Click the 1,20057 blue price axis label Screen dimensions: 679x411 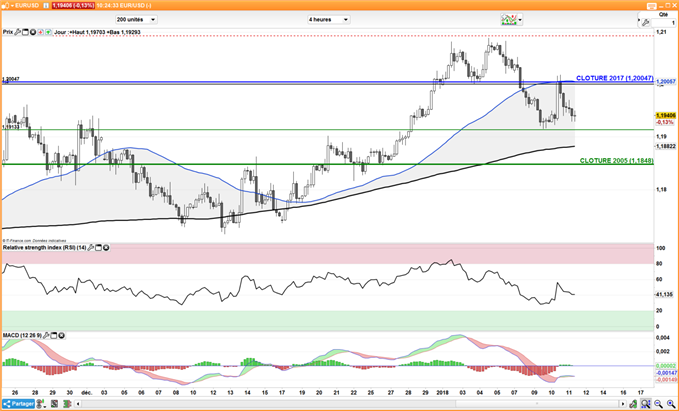tap(666, 81)
